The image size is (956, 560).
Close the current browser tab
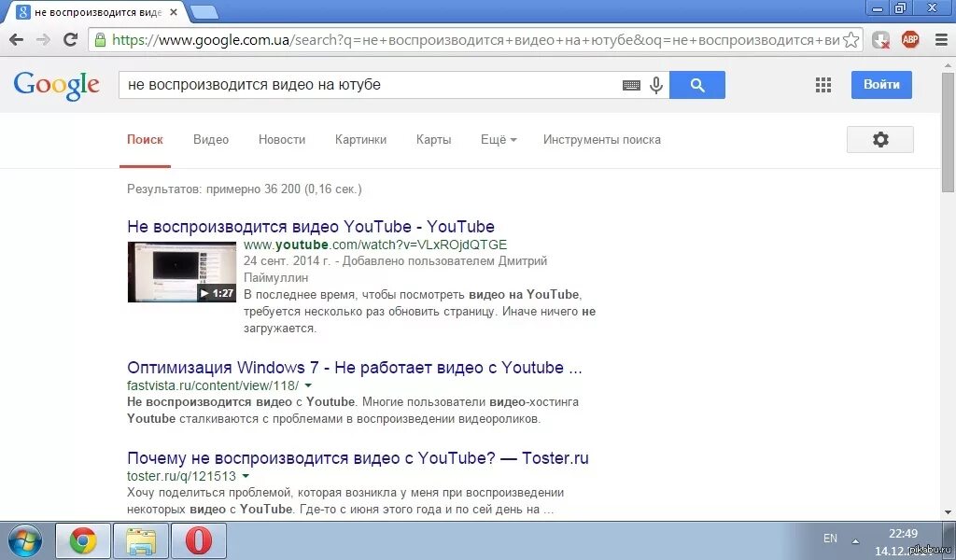(174, 12)
